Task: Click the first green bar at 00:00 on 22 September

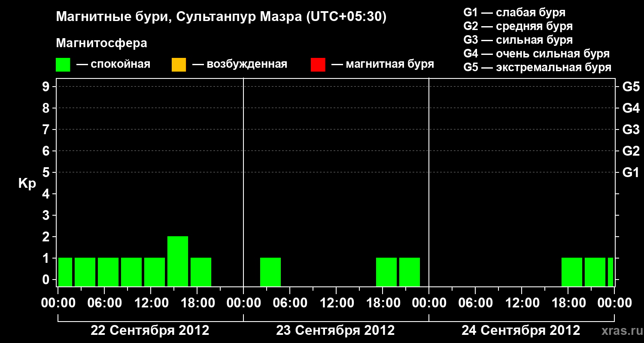Action: click(x=65, y=272)
